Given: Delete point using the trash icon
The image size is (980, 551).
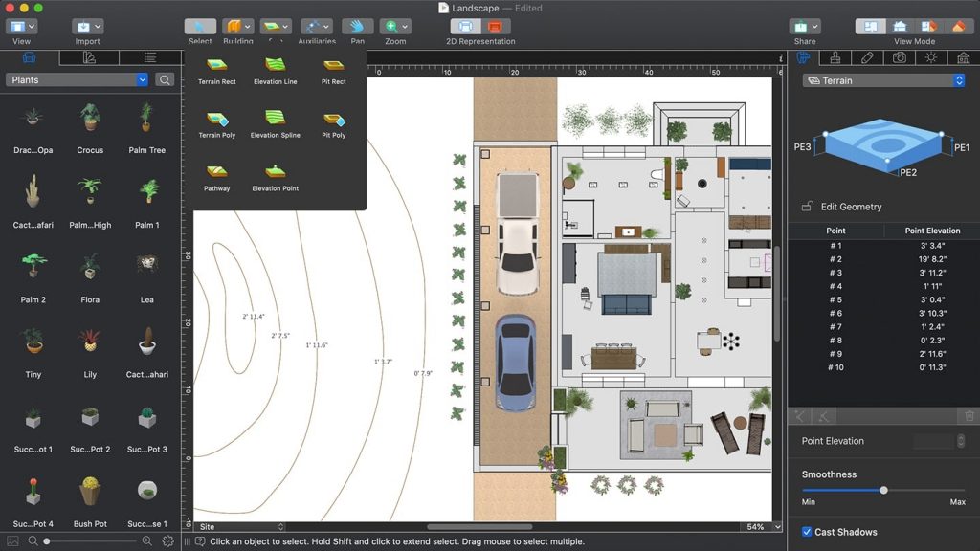Looking at the screenshot, I should tap(969, 416).
